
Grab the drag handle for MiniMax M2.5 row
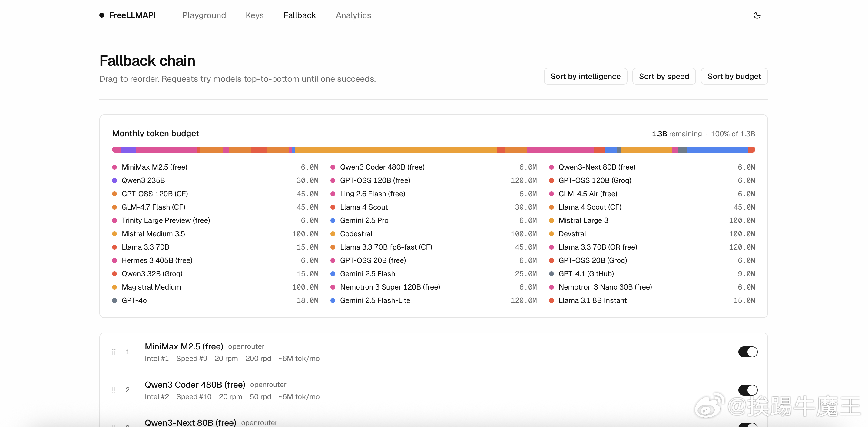click(x=114, y=352)
